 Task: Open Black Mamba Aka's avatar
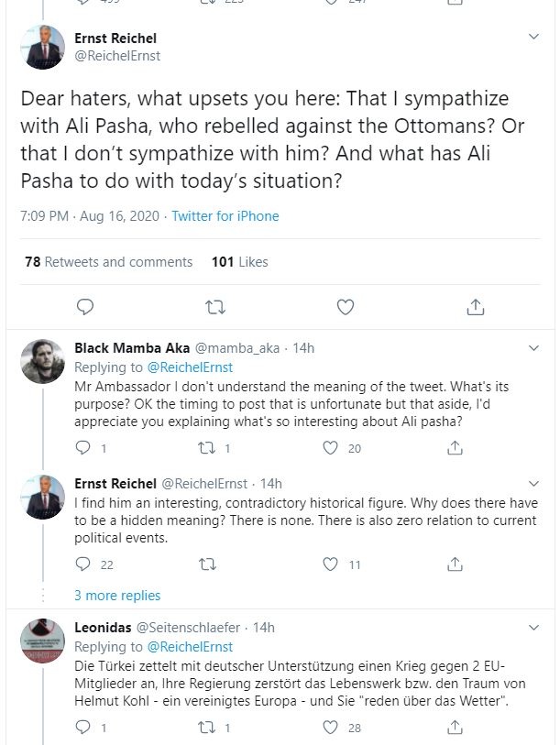pyautogui.click(x=43, y=362)
